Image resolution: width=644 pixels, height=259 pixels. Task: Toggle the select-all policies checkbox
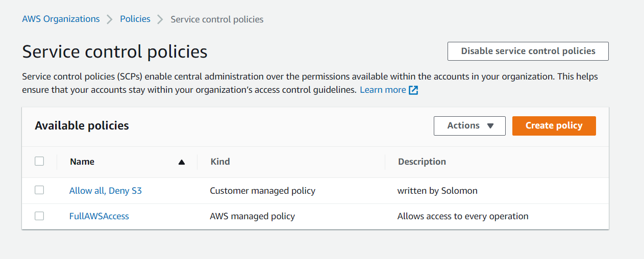(x=39, y=161)
